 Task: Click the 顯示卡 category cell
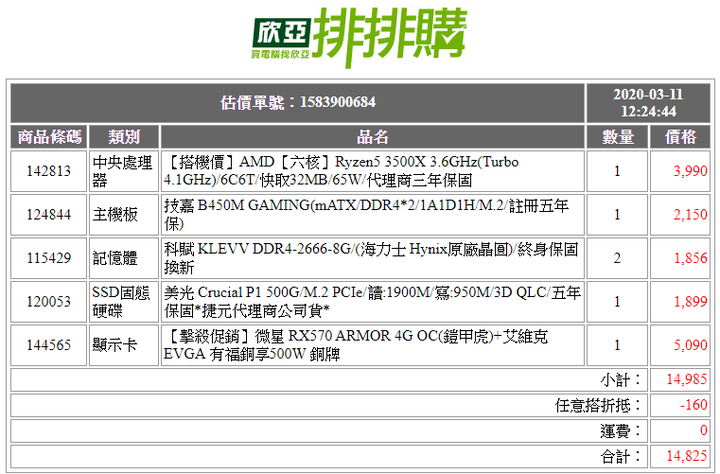pyautogui.click(x=124, y=345)
